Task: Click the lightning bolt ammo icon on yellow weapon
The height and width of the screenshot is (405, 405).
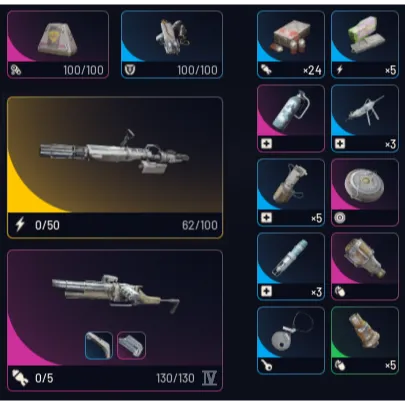Action: click(20, 225)
